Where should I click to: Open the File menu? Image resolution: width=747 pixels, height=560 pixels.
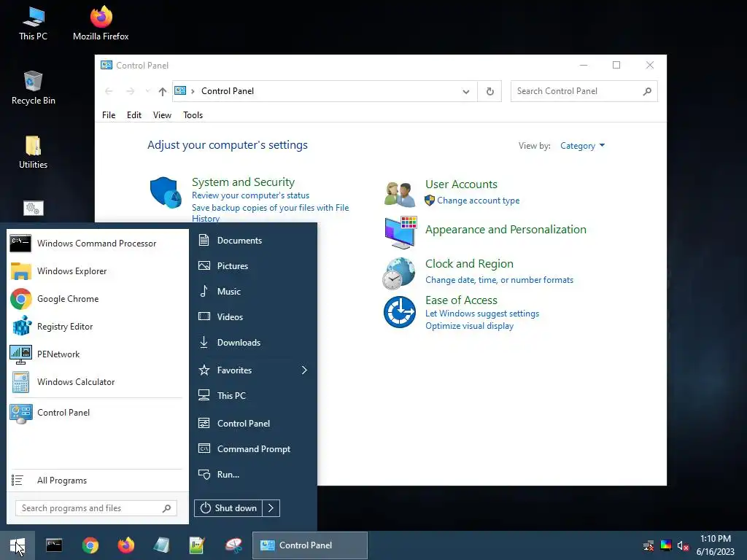click(109, 115)
